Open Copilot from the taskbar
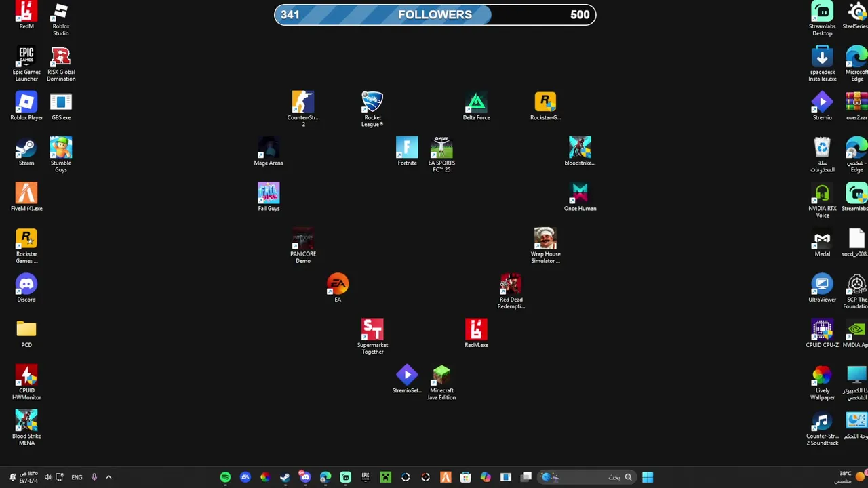868x488 pixels. click(x=486, y=477)
